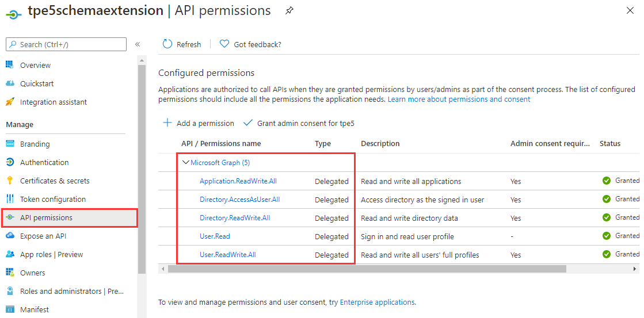
Task: Click Add a permission button
Action: pos(199,123)
